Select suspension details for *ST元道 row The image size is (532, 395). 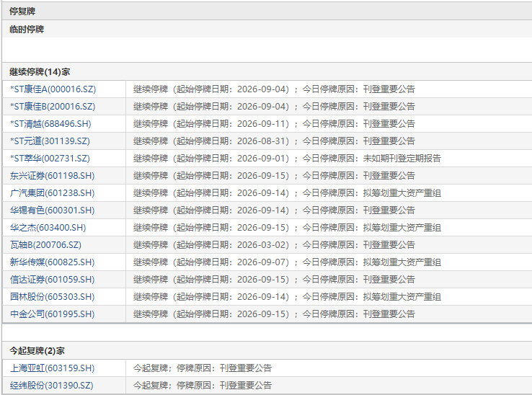click(x=274, y=141)
